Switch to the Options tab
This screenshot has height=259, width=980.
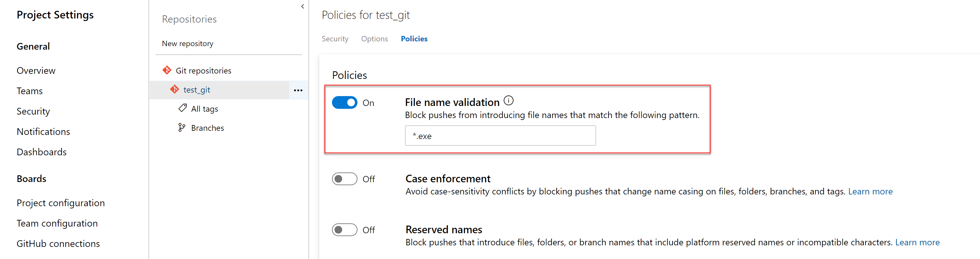pyautogui.click(x=374, y=38)
